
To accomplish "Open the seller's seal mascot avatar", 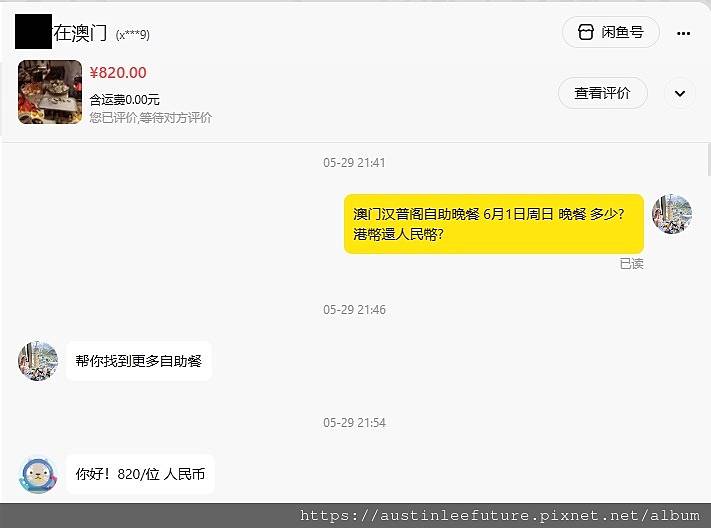I will tap(38, 474).
